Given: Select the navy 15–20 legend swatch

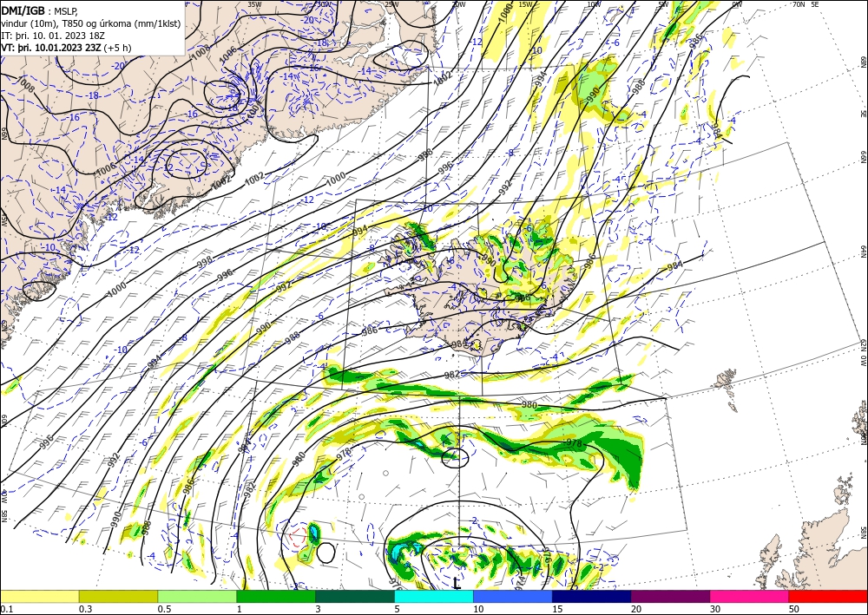Looking at the screenshot, I should pos(592,596).
